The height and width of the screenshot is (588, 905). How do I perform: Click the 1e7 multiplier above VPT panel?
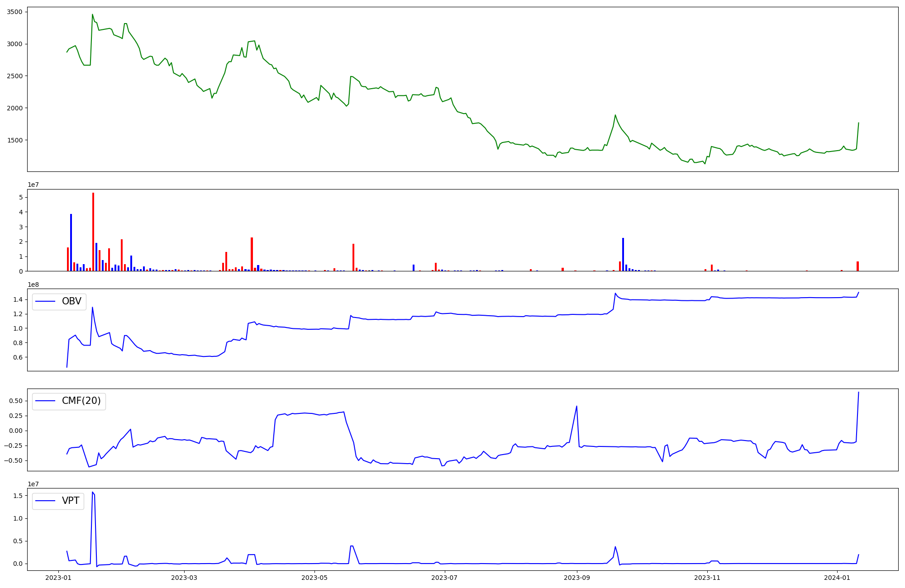tap(33, 484)
